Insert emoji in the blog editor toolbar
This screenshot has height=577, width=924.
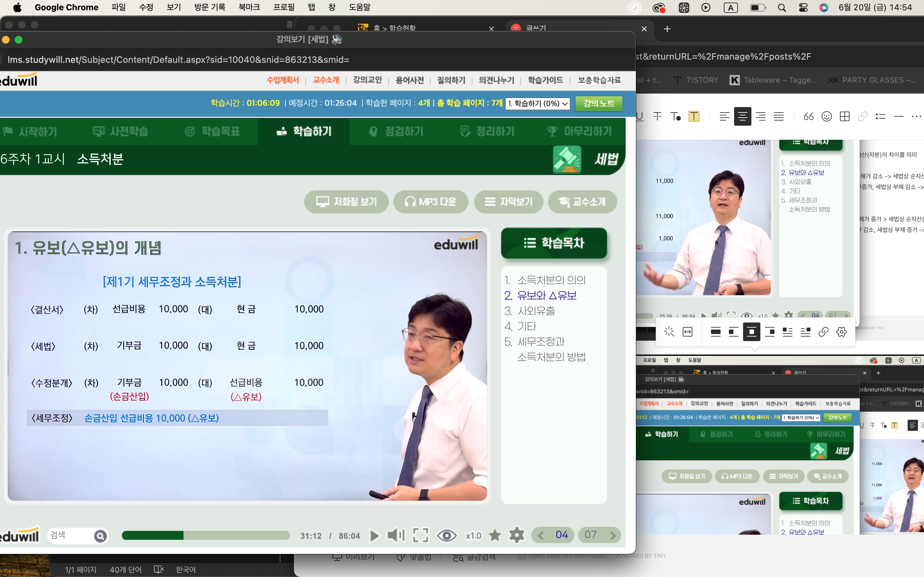pyautogui.click(x=827, y=116)
